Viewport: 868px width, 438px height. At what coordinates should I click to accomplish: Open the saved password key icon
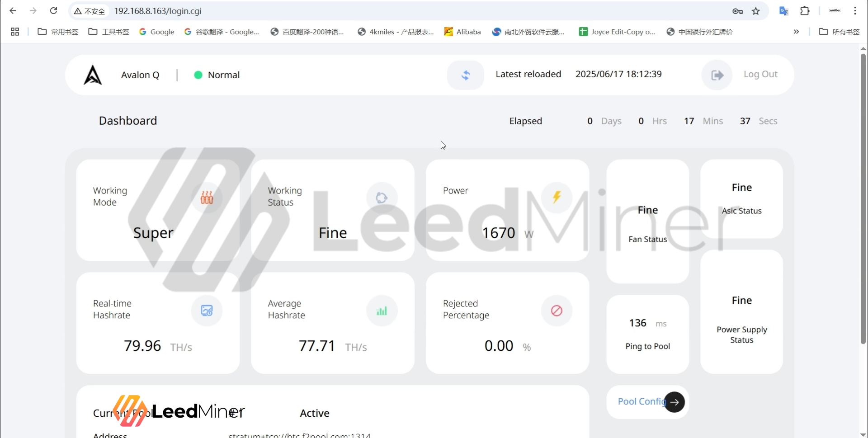[x=737, y=11]
